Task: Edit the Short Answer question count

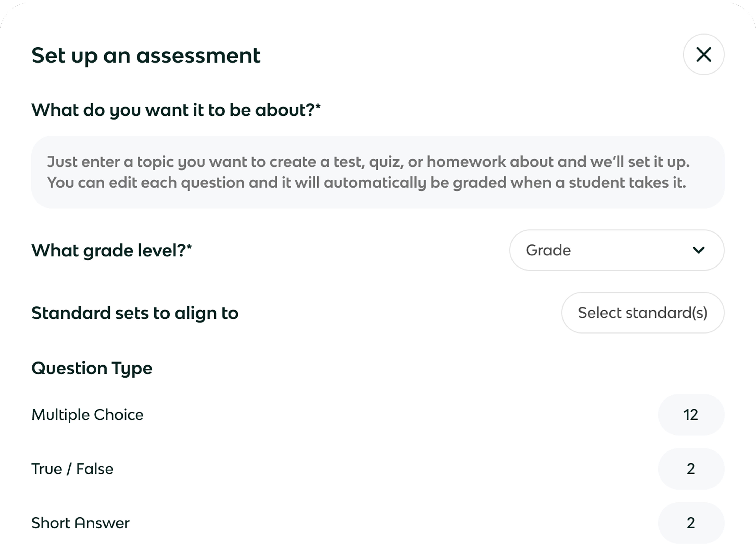Action: 691,523
